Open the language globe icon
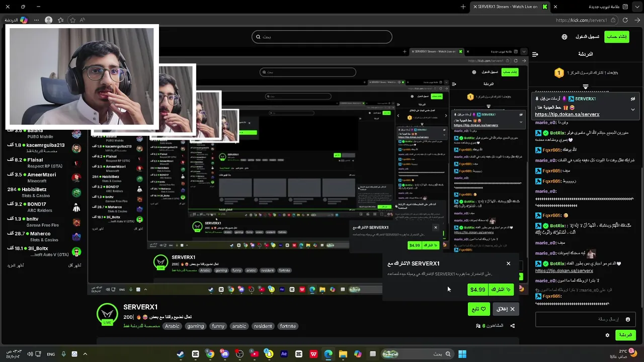The height and width of the screenshot is (362, 644). pos(565,37)
